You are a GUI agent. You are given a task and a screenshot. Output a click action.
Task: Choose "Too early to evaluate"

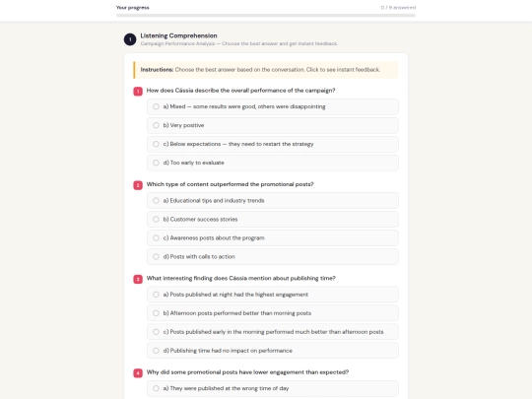coord(273,163)
